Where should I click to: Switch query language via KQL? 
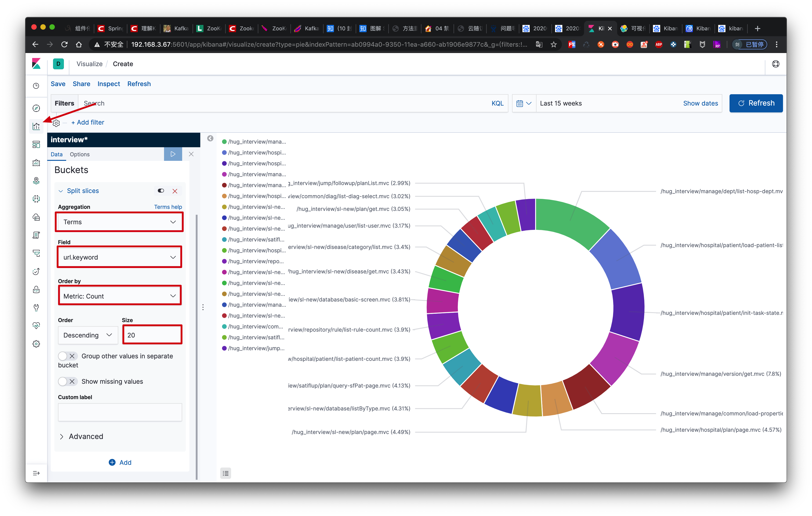(497, 104)
